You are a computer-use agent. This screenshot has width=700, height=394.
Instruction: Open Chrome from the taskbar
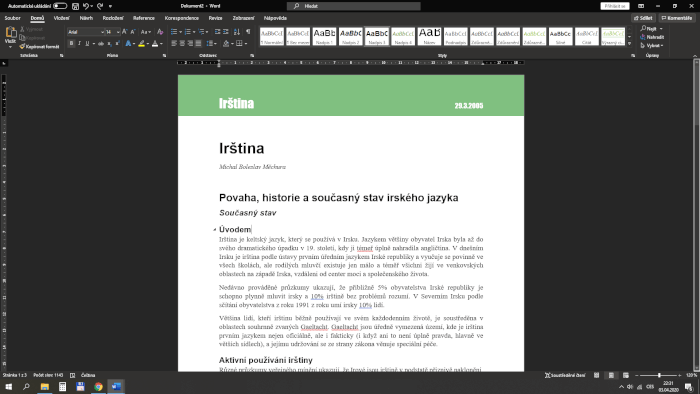[x=98, y=386]
